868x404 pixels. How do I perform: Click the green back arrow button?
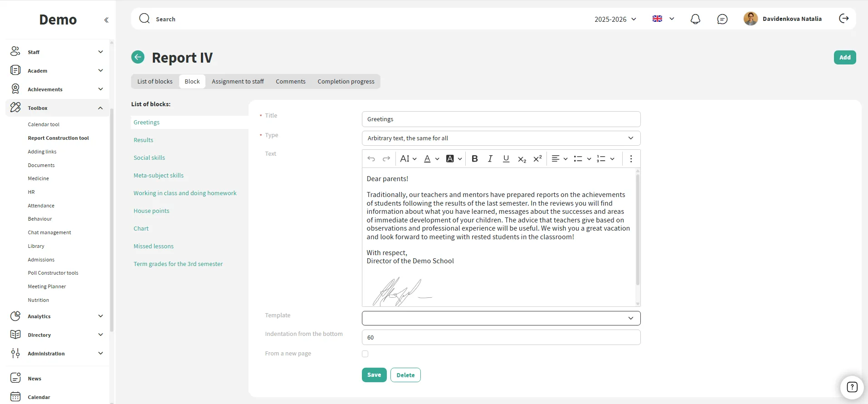[138, 57]
